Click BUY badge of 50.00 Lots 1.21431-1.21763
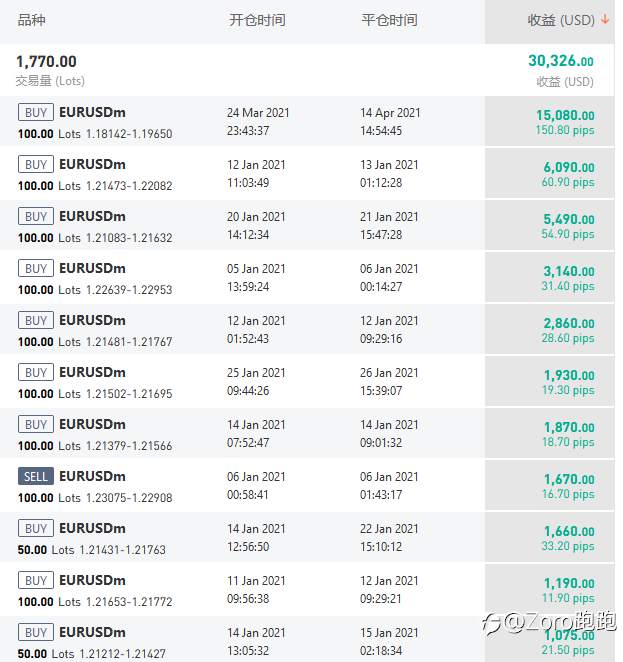The image size is (623, 662). [x=36, y=528]
